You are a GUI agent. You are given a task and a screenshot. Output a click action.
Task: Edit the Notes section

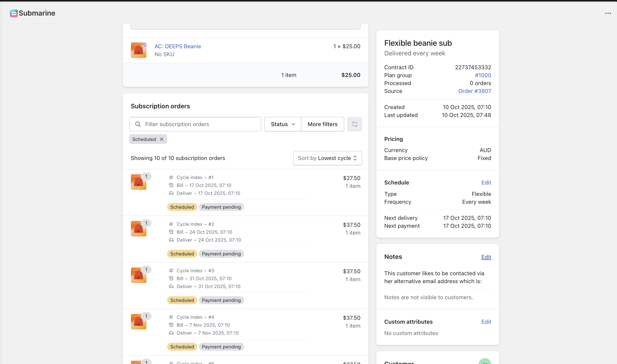click(x=486, y=257)
